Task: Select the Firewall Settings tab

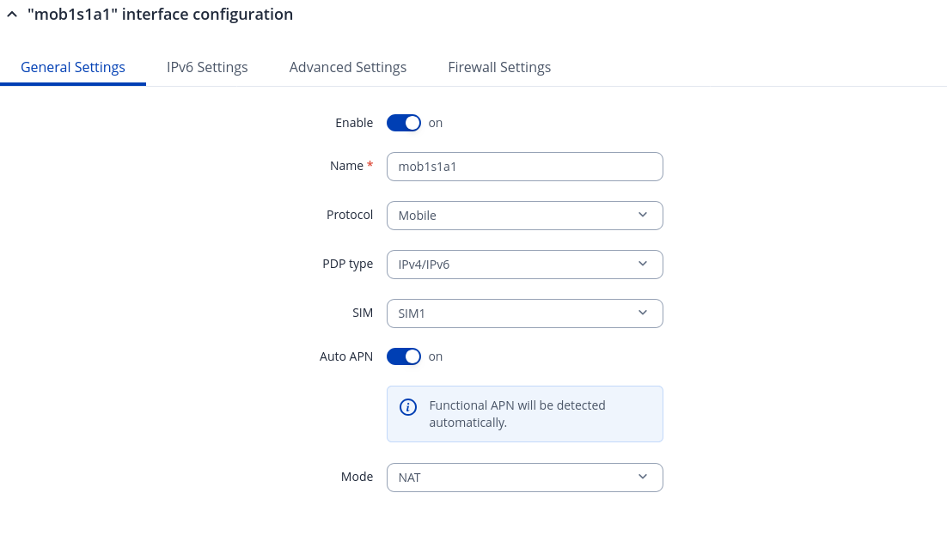Action: 499,67
